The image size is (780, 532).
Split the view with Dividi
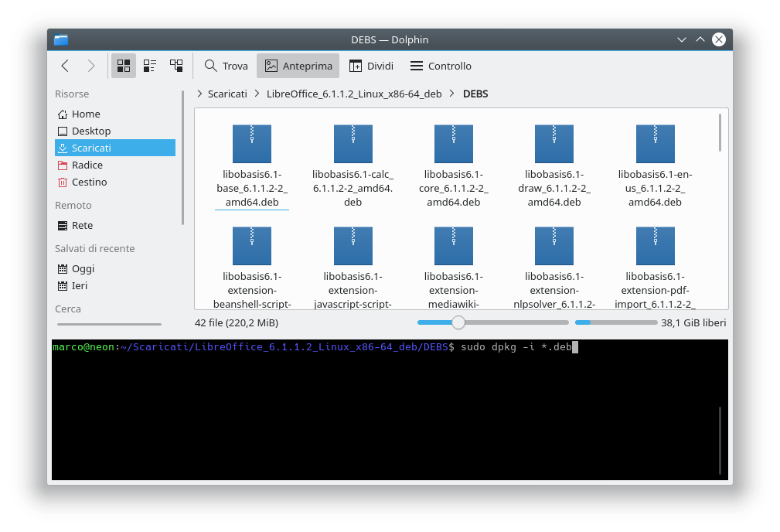[x=371, y=66]
